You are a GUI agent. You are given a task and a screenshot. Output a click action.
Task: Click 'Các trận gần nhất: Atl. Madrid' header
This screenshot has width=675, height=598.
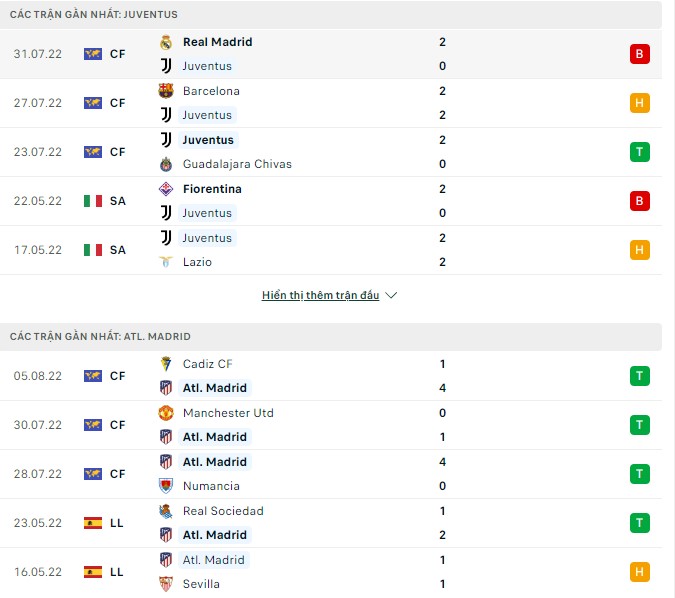(100, 337)
